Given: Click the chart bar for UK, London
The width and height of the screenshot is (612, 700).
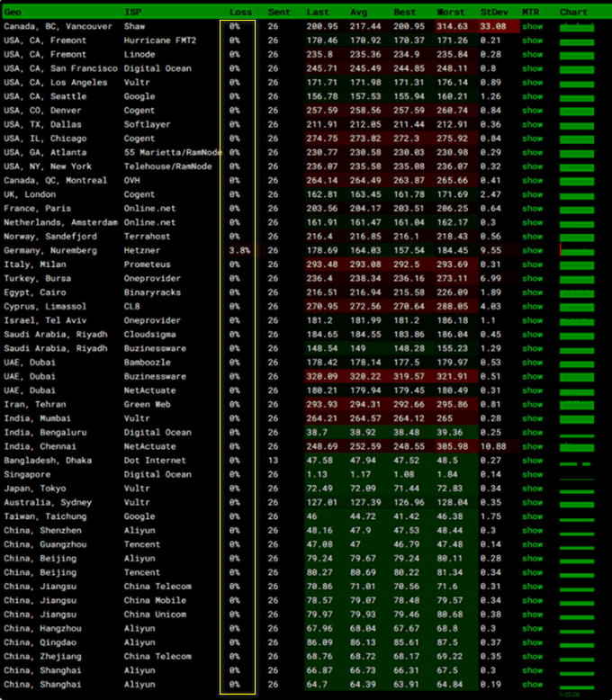Looking at the screenshot, I should pyautogui.click(x=576, y=194).
